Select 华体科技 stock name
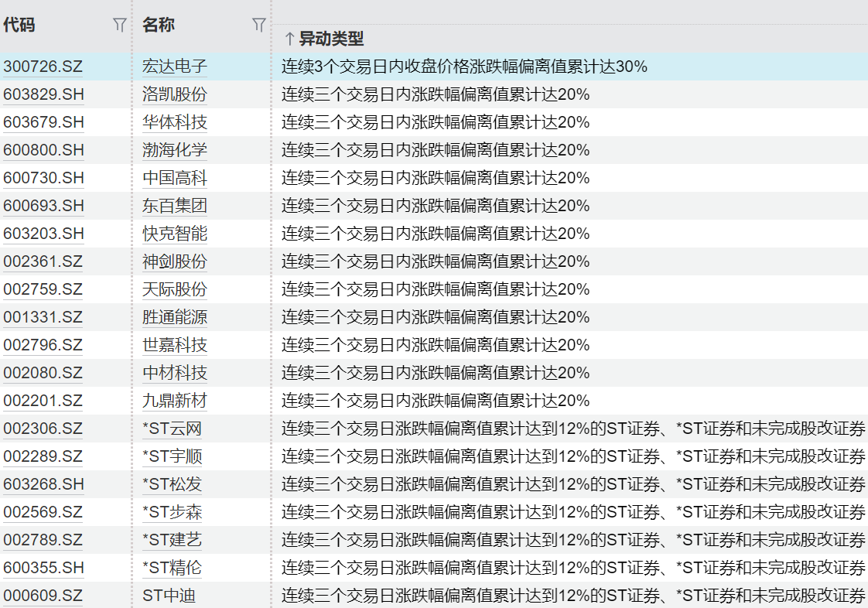868x608 pixels. coord(175,123)
